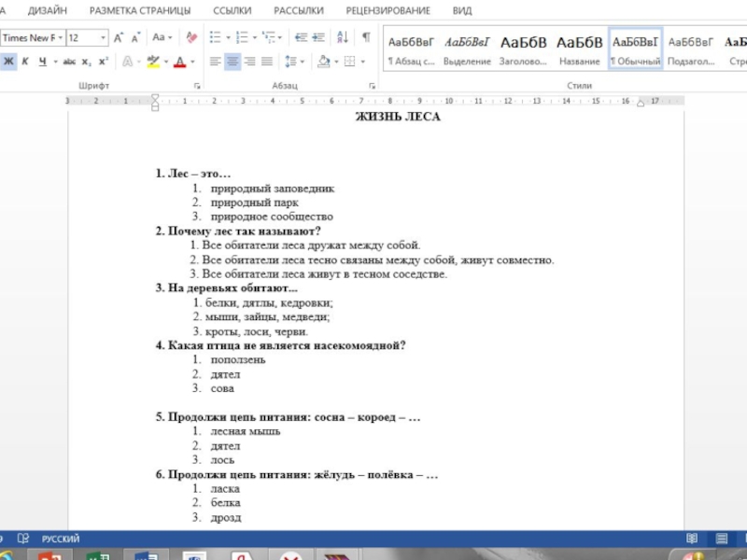The width and height of the screenshot is (747, 560).
Task: Center-align the paragraph text
Action: (x=233, y=62)
